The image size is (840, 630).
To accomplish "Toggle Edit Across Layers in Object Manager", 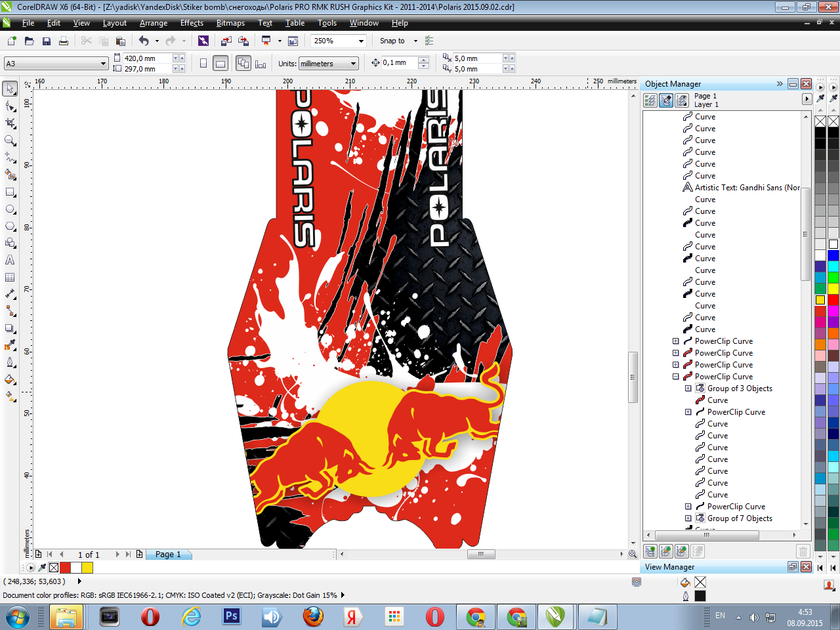I will 666,100.
